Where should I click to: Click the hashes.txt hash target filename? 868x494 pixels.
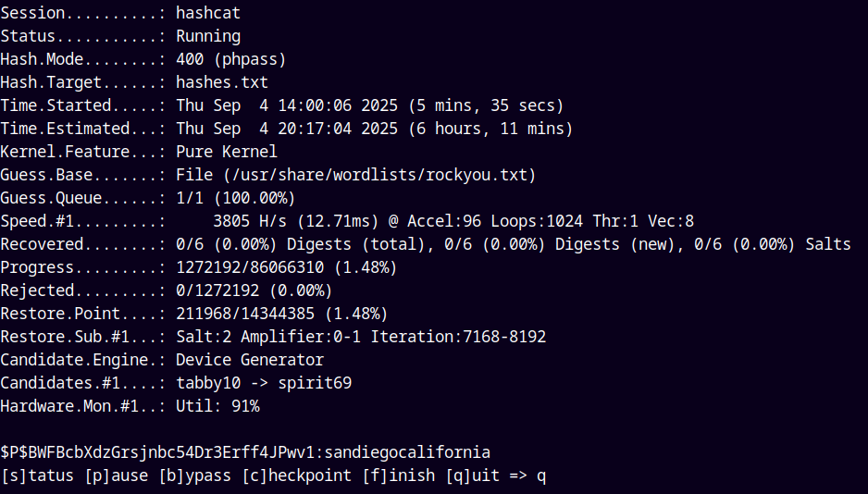pyautogui.click(x=222, y=82)
